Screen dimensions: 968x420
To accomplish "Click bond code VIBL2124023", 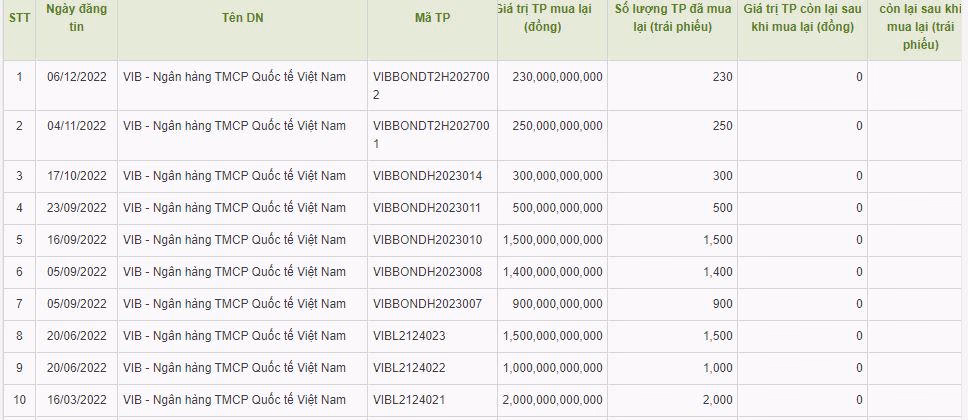I will pyautogui.click(x=409, y=336).
